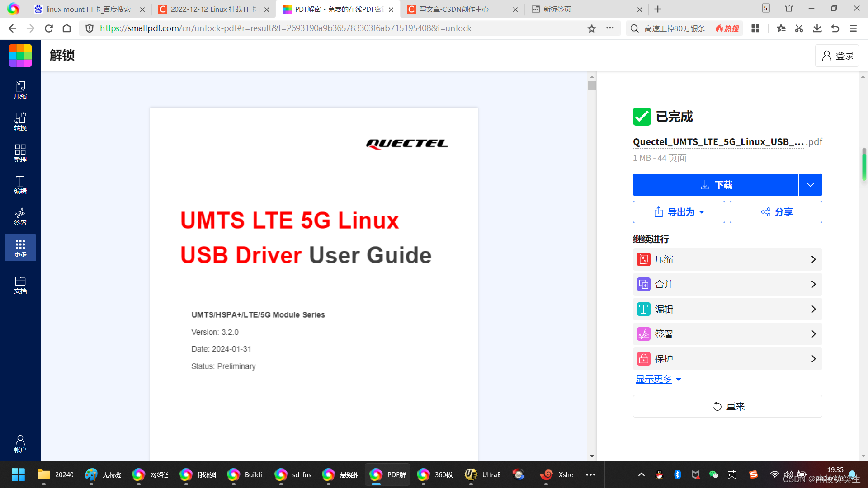Switch to the linux mount Baidu search tab

(x=88, y=9)
